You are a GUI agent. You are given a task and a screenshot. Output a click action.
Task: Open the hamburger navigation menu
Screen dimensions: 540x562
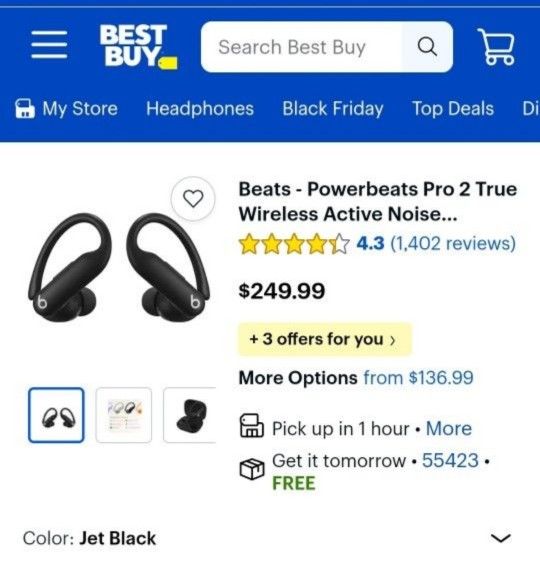click(x=49, y=44)
